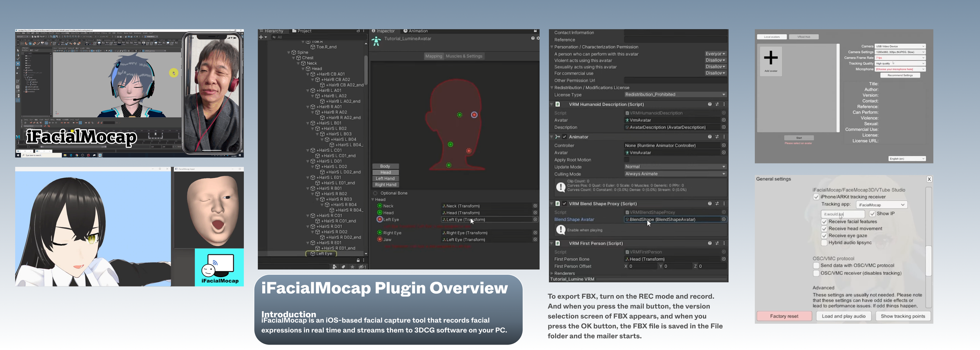Select the Local avatars tab

click(x=772, y=37)
